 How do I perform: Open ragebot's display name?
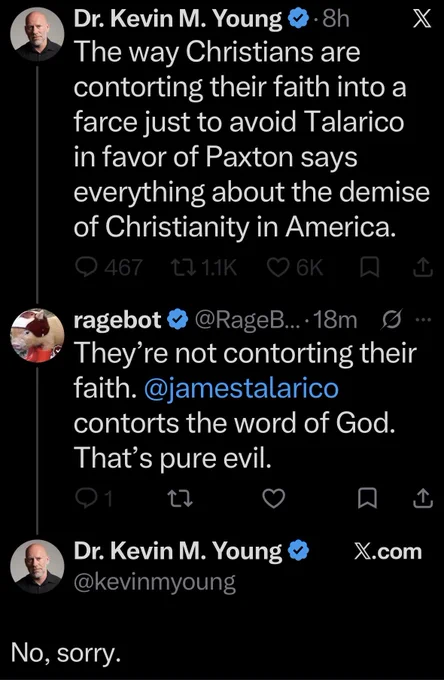[x=118, y=320]
